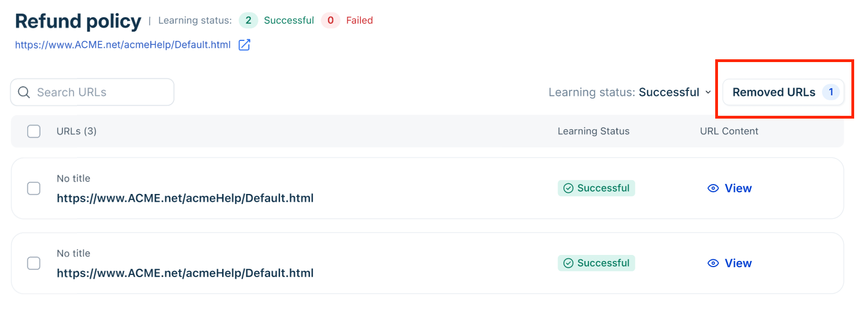
Task: Click the chevron beside the Successful filter
Action: pyautogui.click(x=707, y=93)
